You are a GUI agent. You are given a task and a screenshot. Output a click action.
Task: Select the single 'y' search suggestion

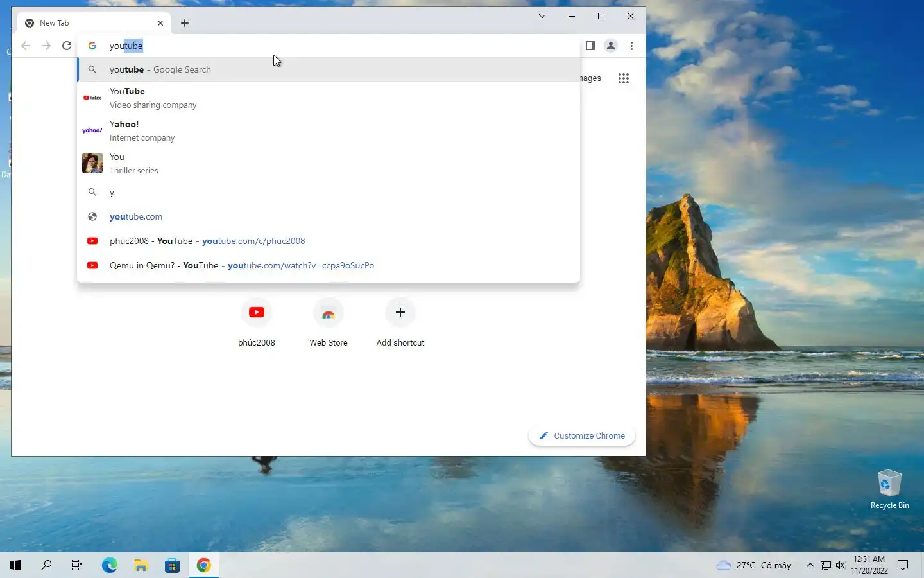pyautogui.click(x=329, y=192)
